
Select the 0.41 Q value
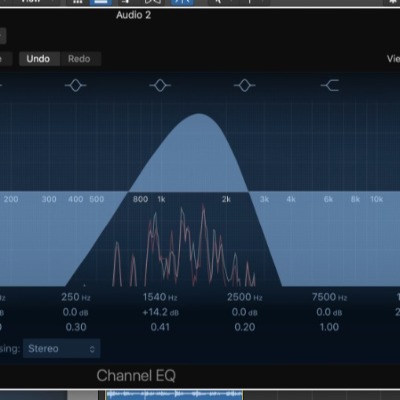pos(160,327)
